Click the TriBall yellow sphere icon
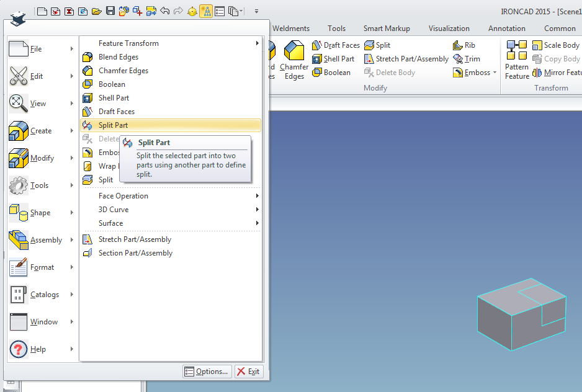Viewport: 582px width, 392px height. point(192,11)
